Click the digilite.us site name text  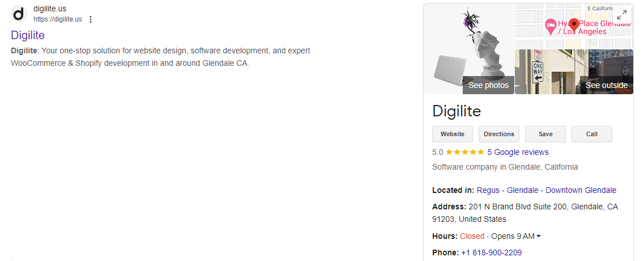click(50, 9)
